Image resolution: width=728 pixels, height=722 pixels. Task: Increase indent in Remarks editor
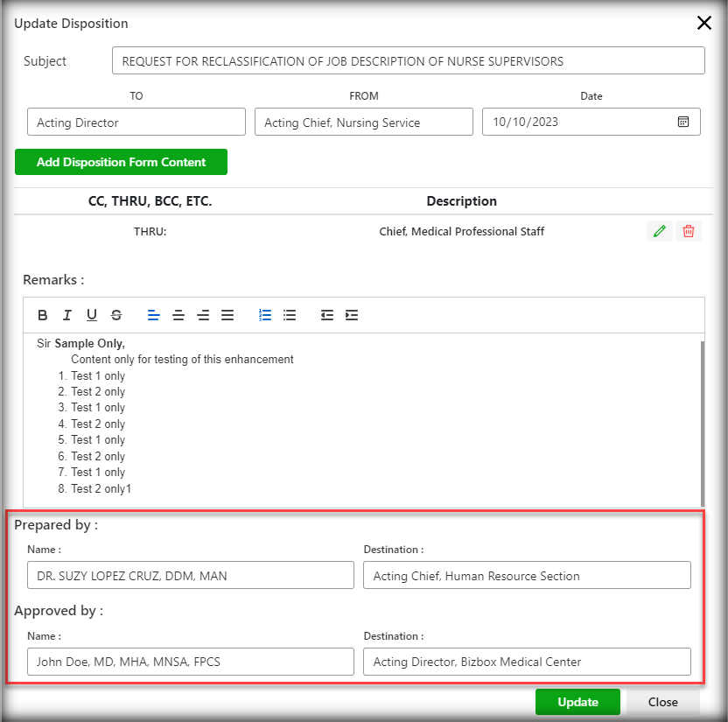pos(352,315)
